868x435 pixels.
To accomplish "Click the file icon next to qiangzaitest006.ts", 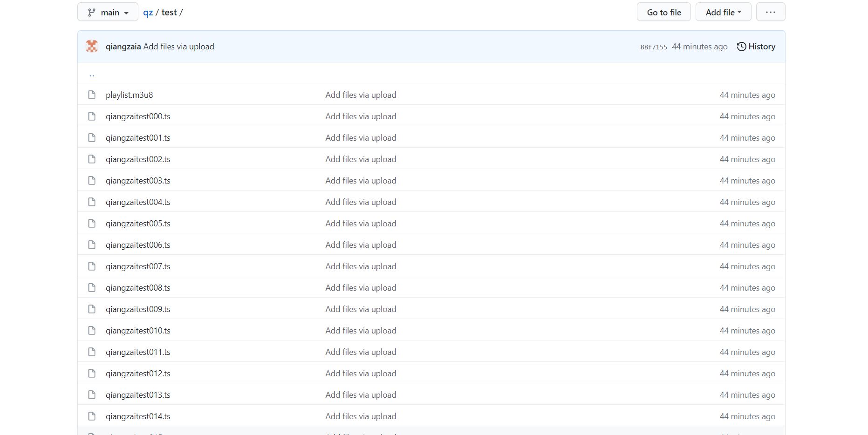I will pos(92,245).
